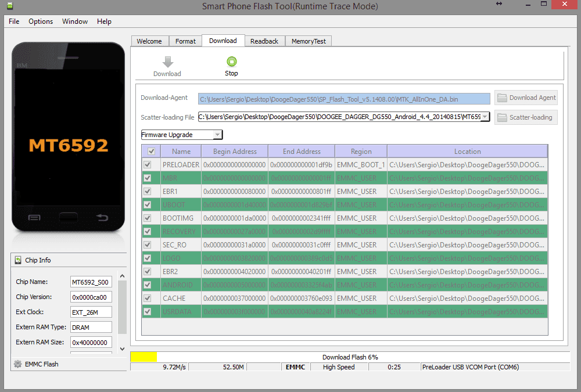Uncheck the UBOOT row checkbox

tap(148, 204)
